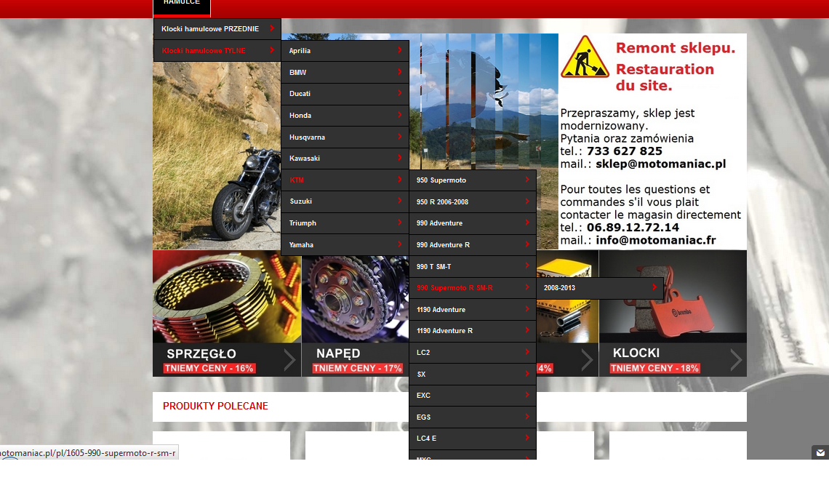829x504 pixels.
Task: Choose Ducati from the brand submenu
Action: [x=345, y=94]
